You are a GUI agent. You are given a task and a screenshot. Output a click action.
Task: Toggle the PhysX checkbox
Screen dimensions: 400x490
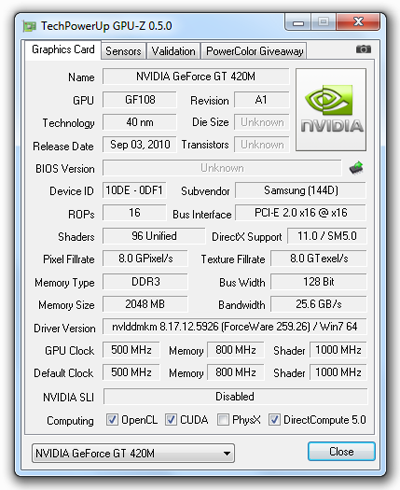tap(223, 419)
